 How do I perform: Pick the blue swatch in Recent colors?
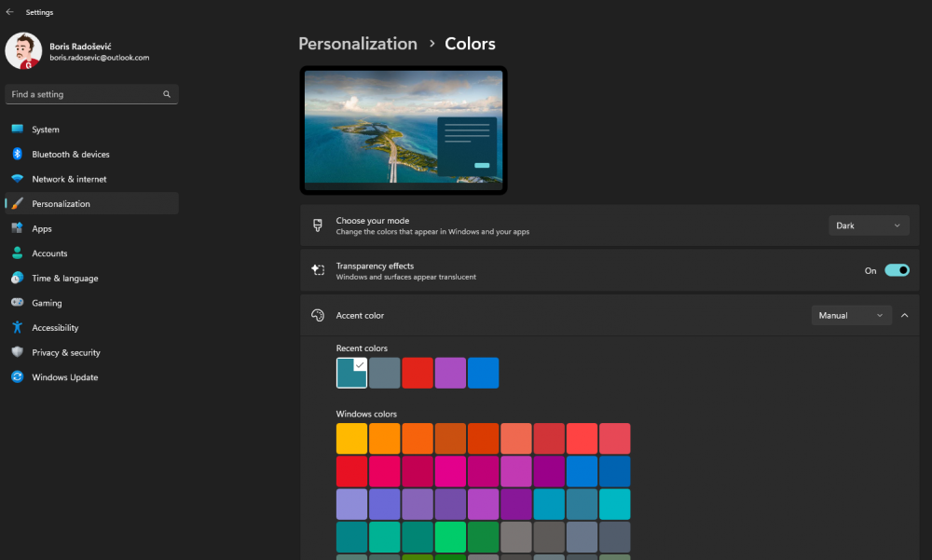pyautogui.click(x=483, y=373)
